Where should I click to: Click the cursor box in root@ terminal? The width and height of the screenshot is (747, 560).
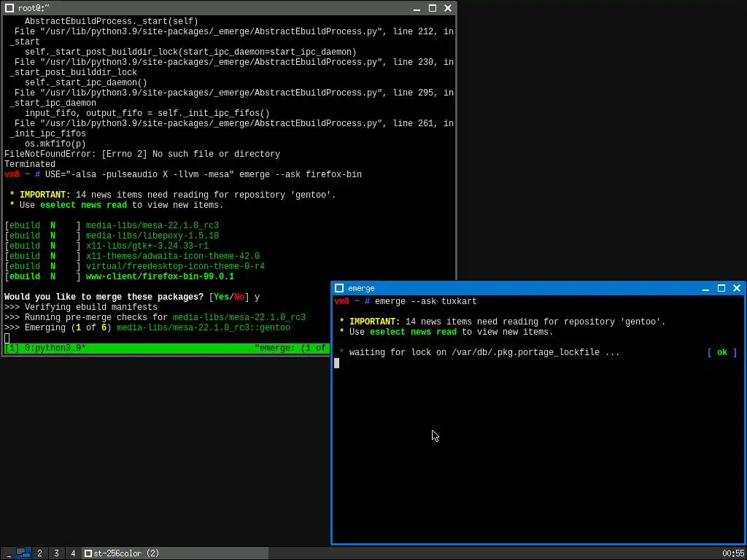[7, 338]
